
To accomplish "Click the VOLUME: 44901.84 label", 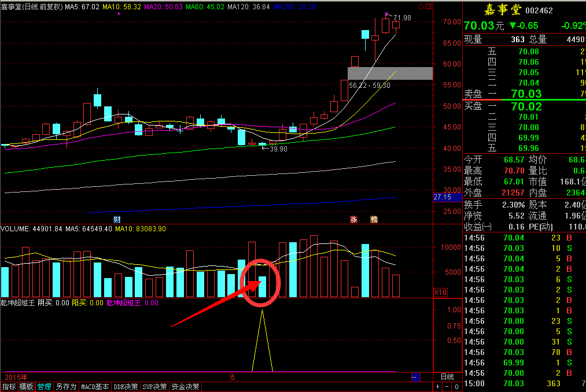I will 31,229.
